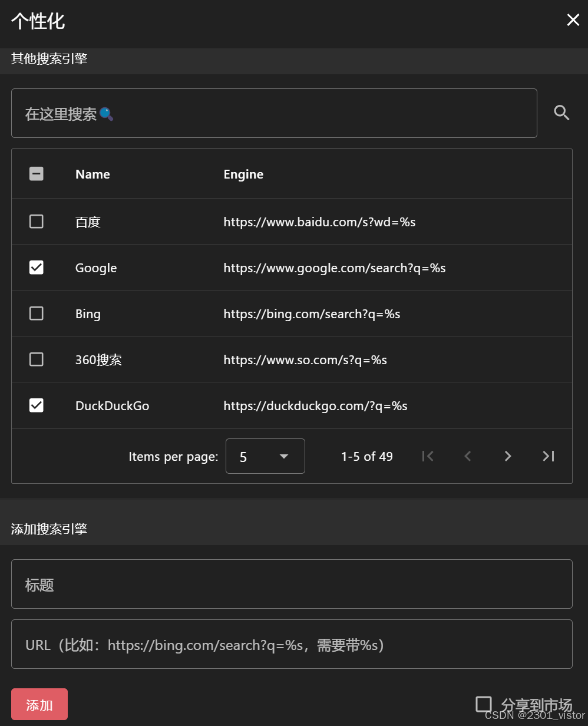Select the DuckDuckGo name cell
588x726 pixels.
click(112, 406)
